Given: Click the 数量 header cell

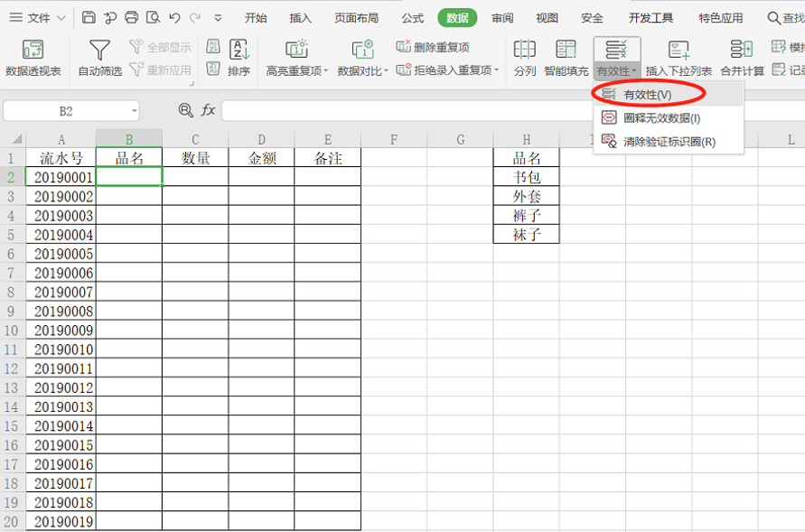Looking at the screenshot, I should [195, 158].
